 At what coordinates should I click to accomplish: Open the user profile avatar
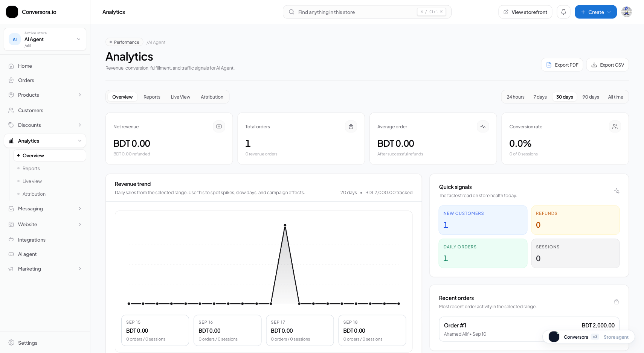point(627,12)
